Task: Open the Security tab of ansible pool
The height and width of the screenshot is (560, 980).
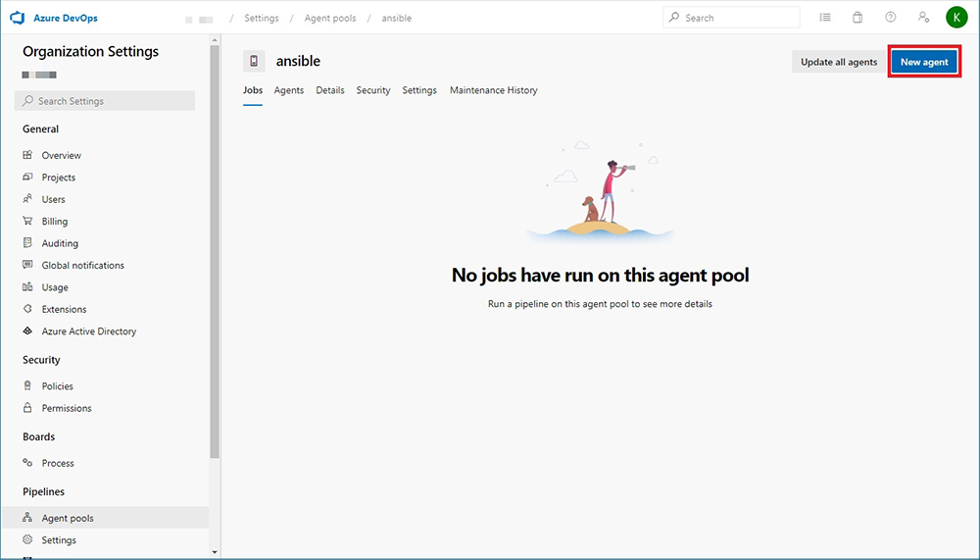Action: (372, 90)
